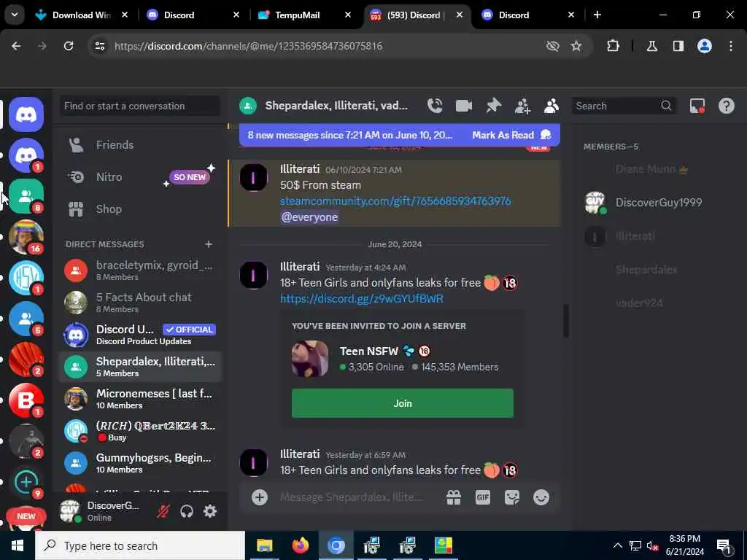This screenshot has width=747, height=560.
Task: Select DiscoverGuy1999 in member list
Action: click(x=659, y=203)
